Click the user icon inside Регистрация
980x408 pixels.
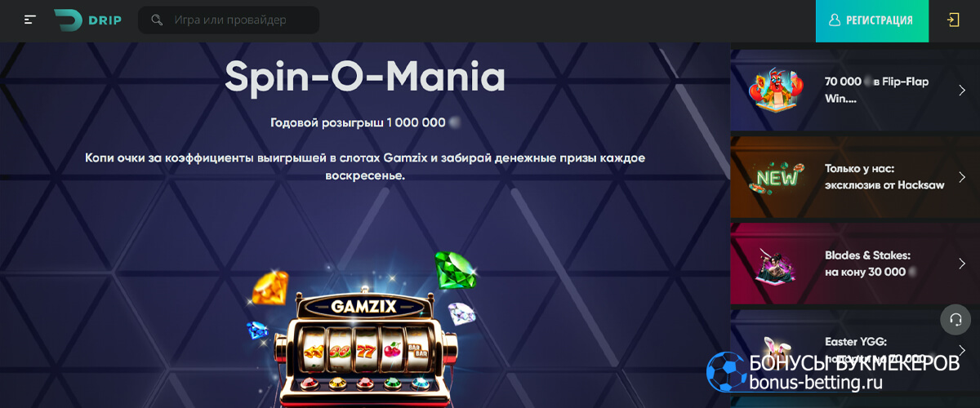pos(834,20)
